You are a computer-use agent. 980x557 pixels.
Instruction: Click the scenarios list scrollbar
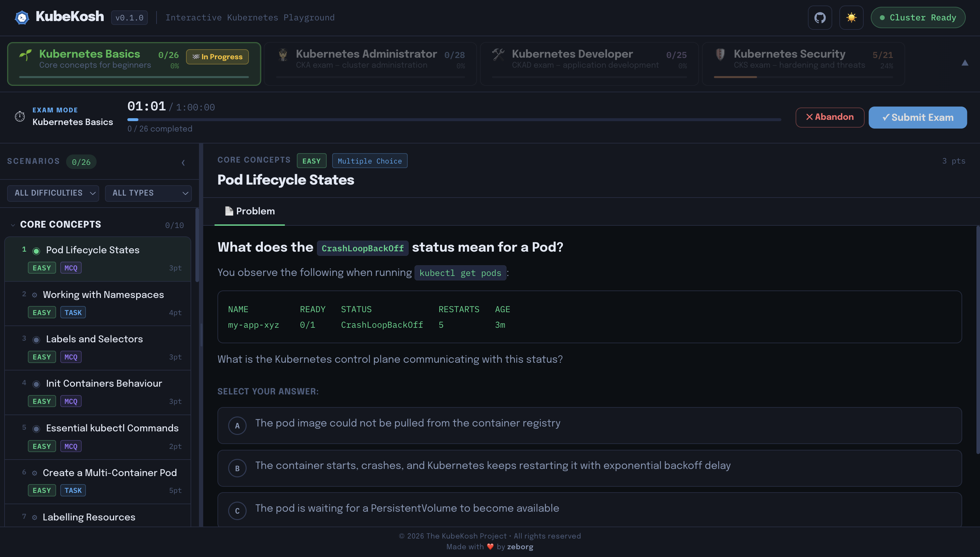[x=197, y=245]
